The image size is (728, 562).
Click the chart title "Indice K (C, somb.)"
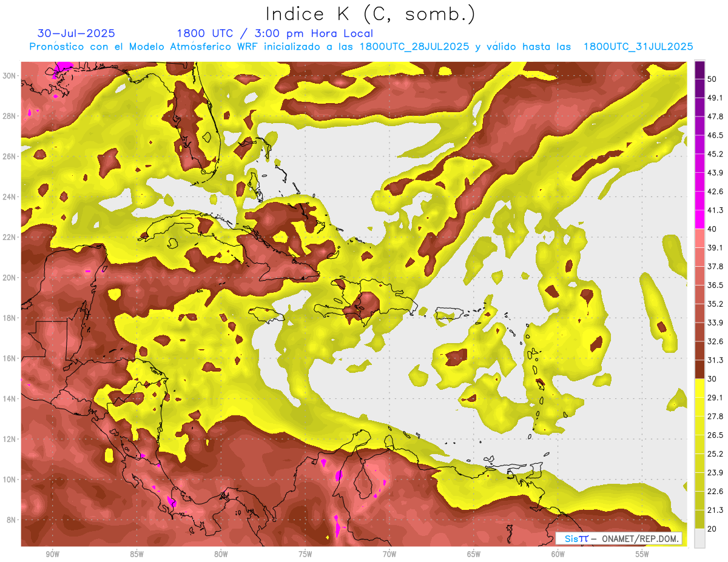coord(371,15)
